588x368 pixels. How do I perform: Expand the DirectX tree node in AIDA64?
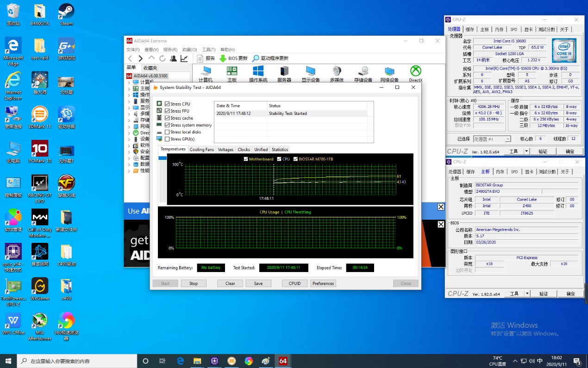click(x=129, y=133)
